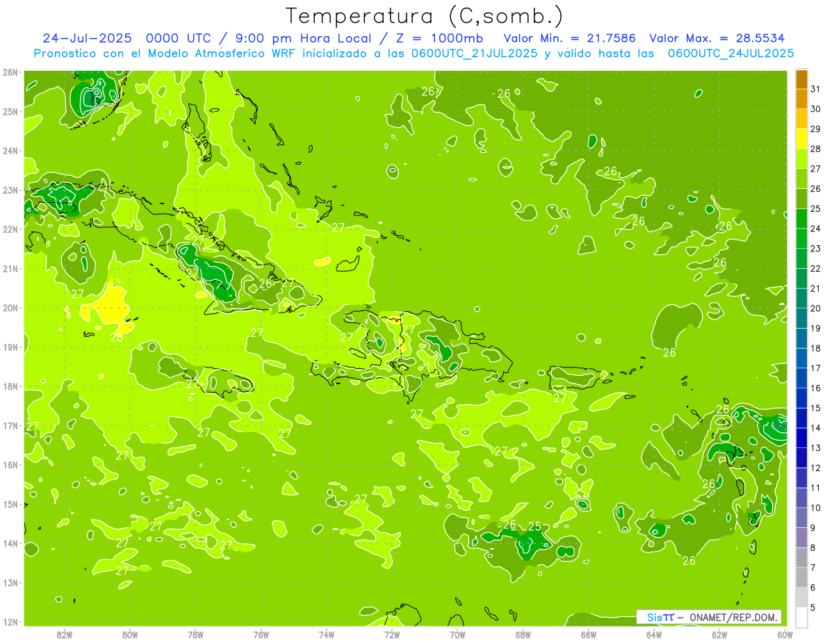The image size is (834, 644).
Task: Click the green legend swatch between 26 and 27
Action: 802,179
